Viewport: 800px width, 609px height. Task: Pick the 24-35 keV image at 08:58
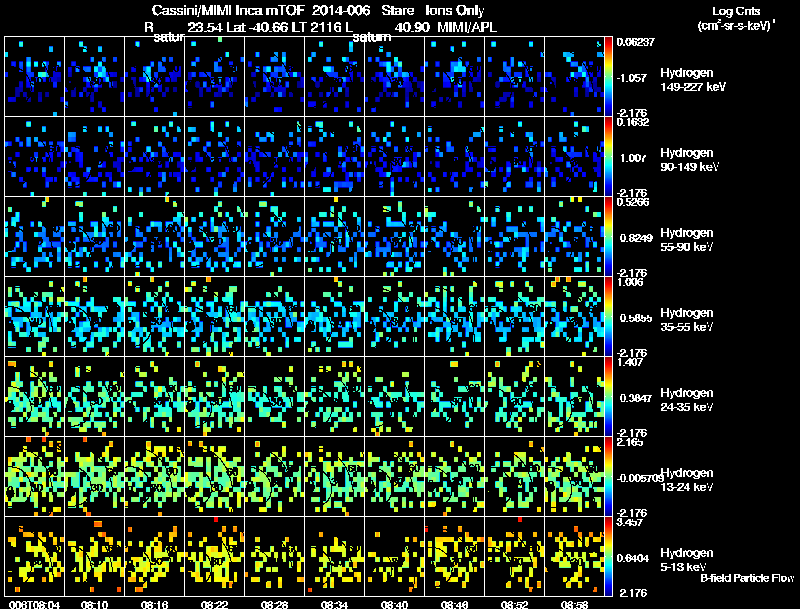click(574, 396)
